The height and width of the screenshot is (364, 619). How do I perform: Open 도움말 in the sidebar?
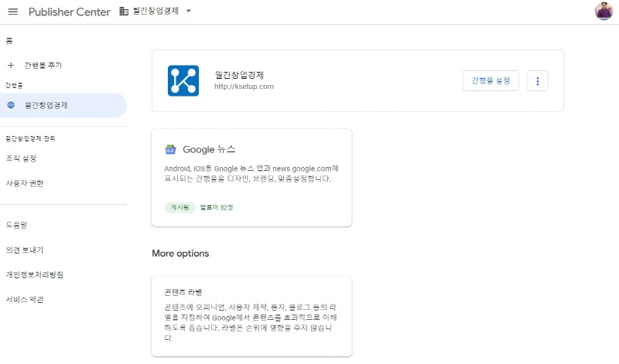pos(16,225)
